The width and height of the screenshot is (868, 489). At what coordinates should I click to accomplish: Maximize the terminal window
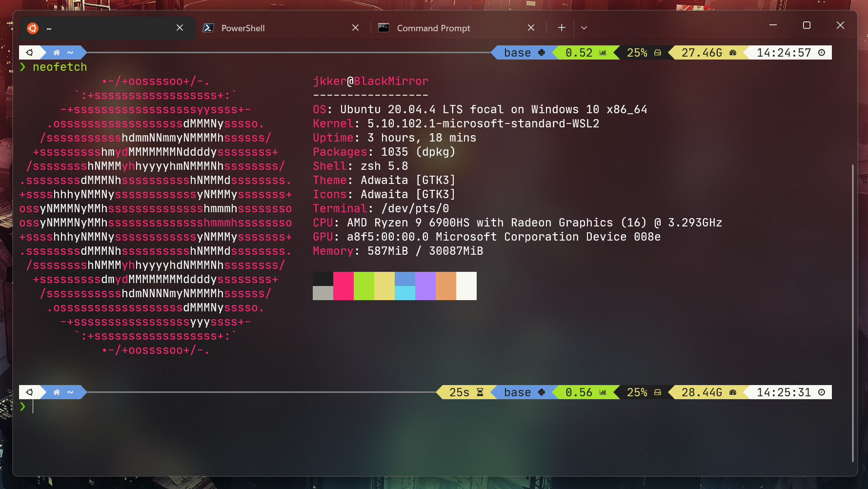tap(807, 25)
